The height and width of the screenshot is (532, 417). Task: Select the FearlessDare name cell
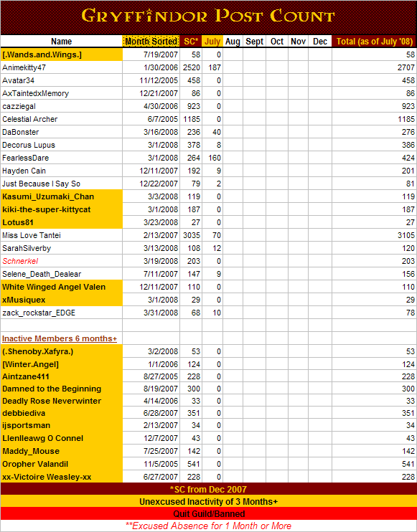point(62,158)
